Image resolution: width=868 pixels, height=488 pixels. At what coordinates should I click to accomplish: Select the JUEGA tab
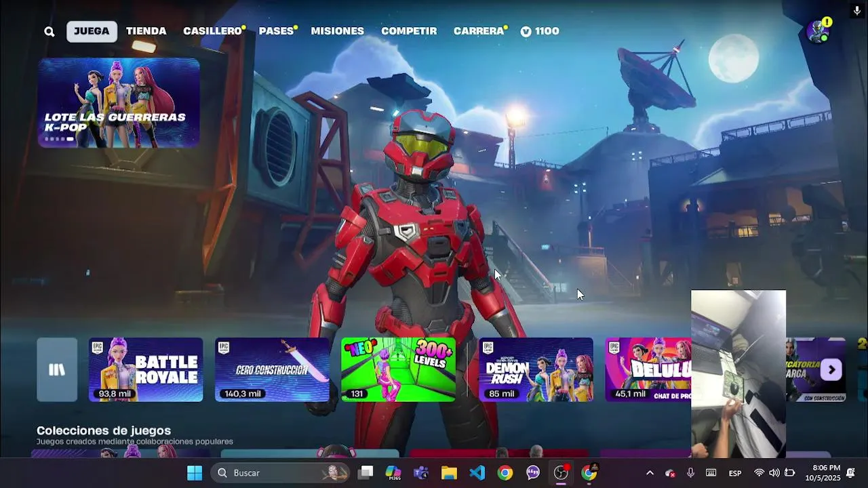92,31
